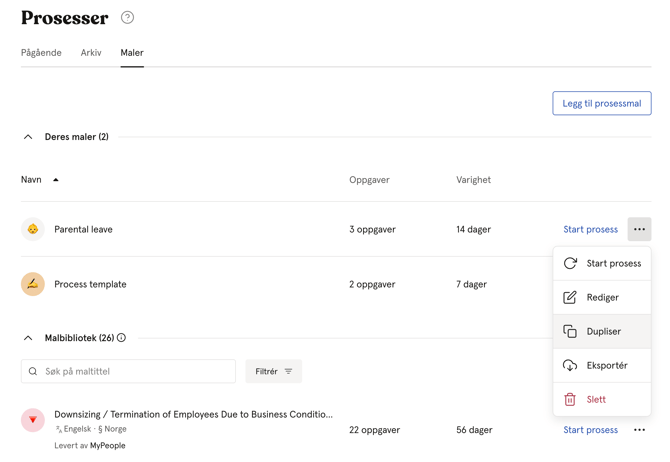The image size is (670, 462).
Task: Click the info icon beside Malbibliotek (26)
Action: click(x=121, y=338)
